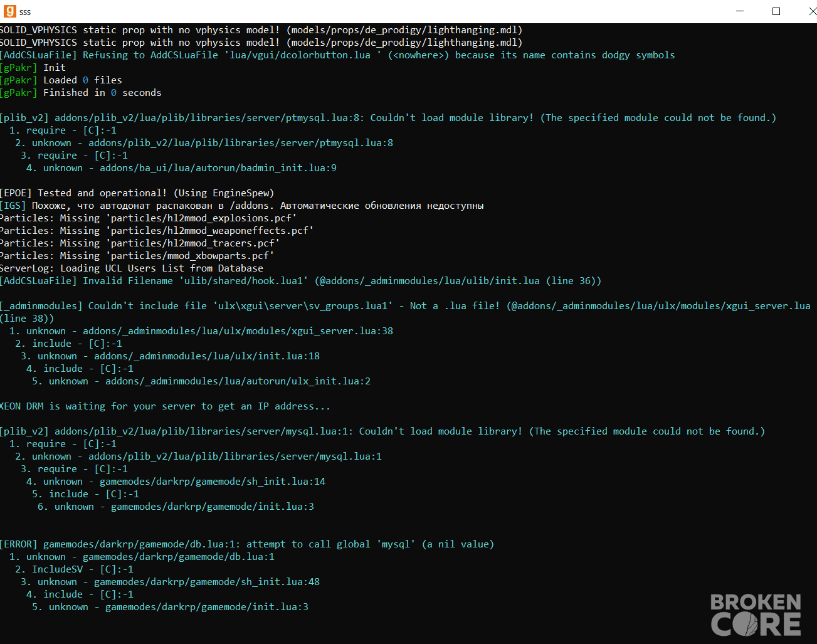Click the 'dcolorbutton.lua' AddCSLuaFile refusal line

click(x=337, y=55)
